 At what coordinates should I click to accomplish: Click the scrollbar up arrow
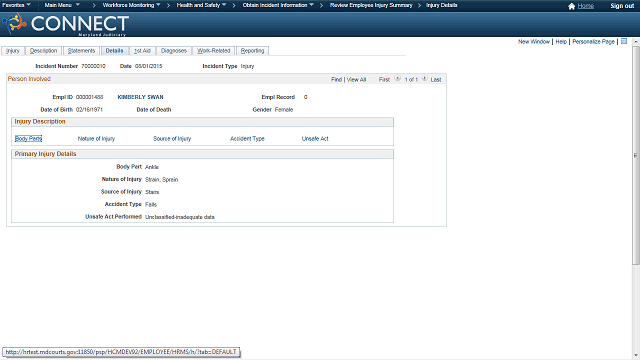coord(636,42)
